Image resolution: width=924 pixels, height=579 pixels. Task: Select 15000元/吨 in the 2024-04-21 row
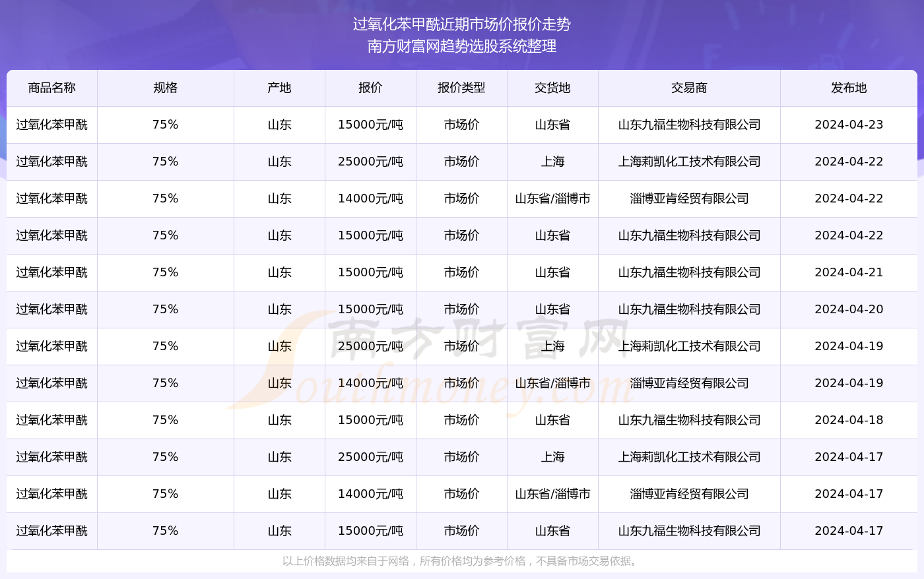(x=370, y=272)
